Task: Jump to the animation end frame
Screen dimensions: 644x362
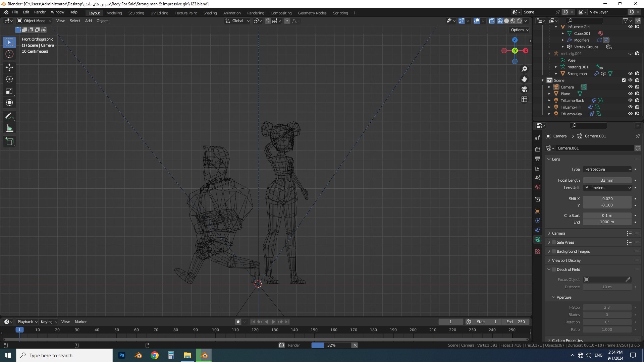Action: pyautogui.click(x=287, y=322)
